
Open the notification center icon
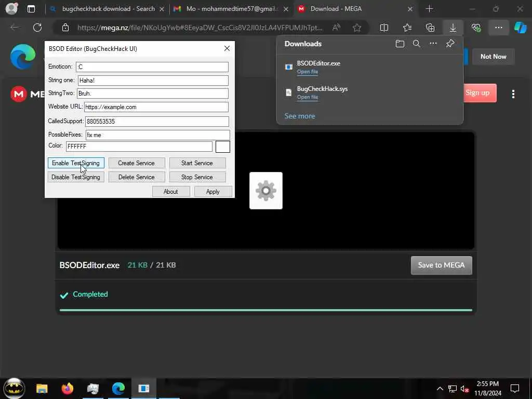[x=515, y=389]
